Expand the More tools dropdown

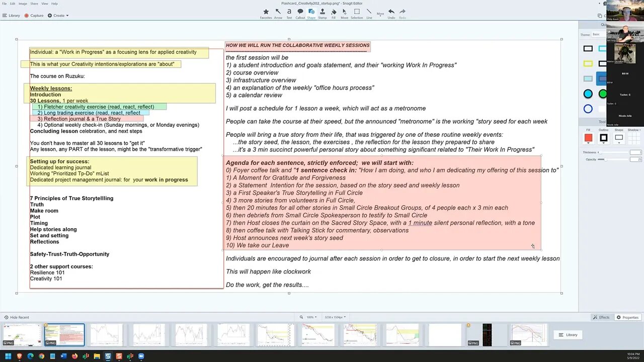380,14
